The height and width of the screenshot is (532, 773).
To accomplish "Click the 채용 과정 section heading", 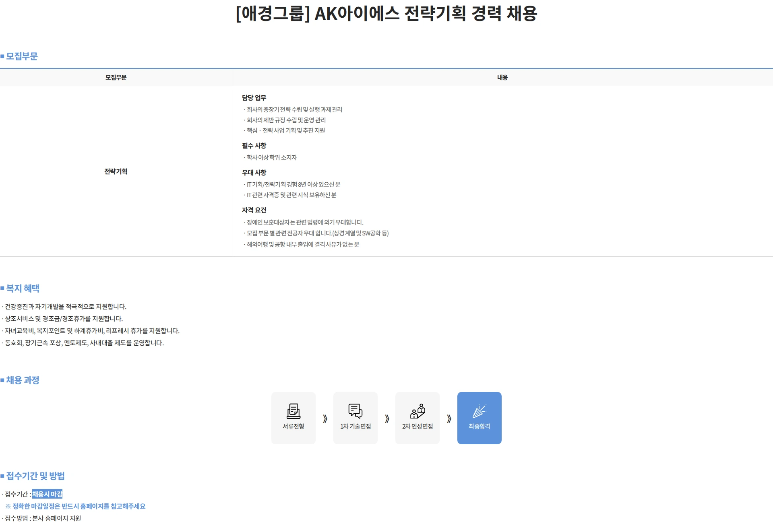I will (x=23, y=380).
